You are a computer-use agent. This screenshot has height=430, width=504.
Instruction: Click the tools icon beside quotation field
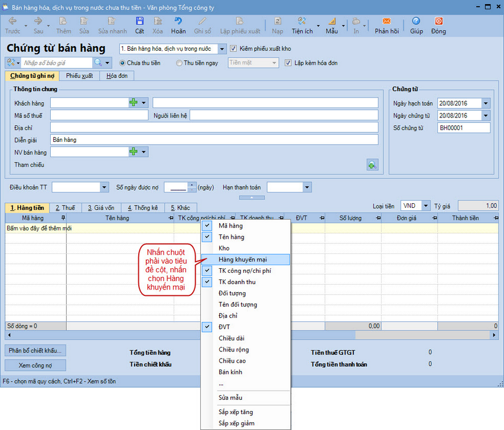pos(11,63)
